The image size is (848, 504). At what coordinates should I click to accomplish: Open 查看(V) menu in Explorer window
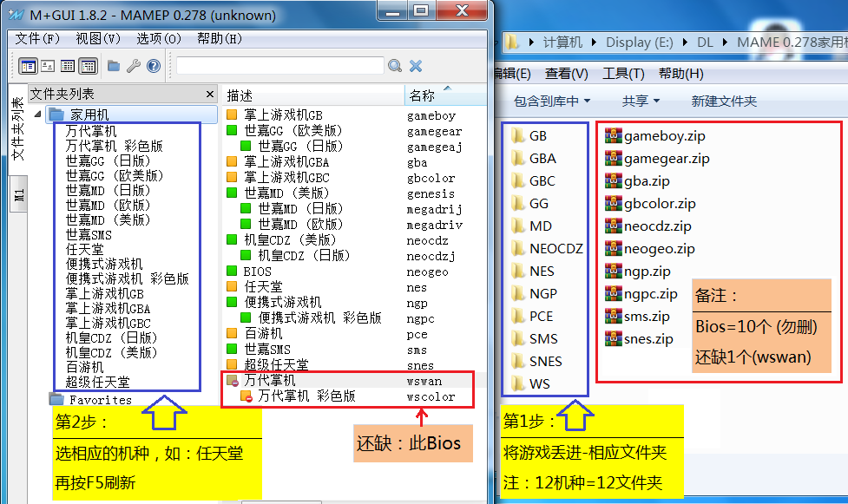point(566,74)
